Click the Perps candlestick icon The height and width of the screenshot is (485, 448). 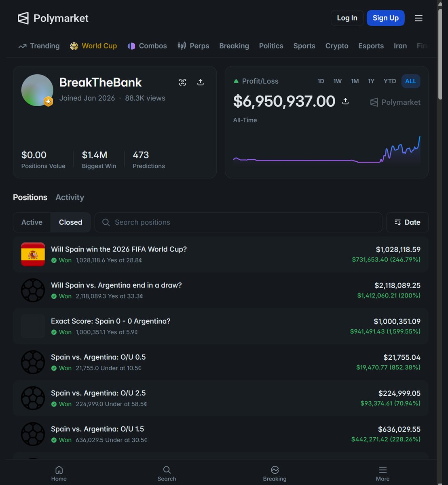coord(182,46)
